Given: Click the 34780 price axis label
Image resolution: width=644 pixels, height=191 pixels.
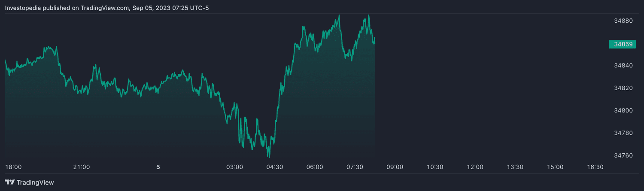Looking at the screenshot, I should (x=623, y=133).
